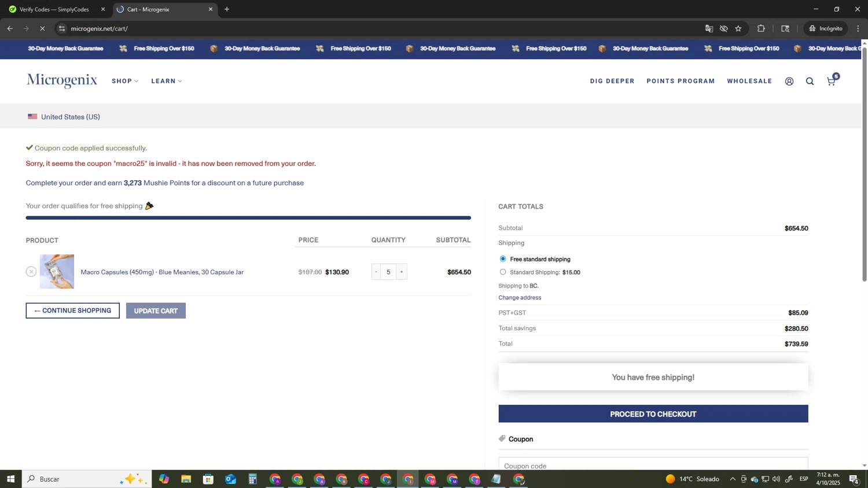Click PROCEED TO CHECKOUT
This screenshot has height=488, width=868.
[653, 414]
